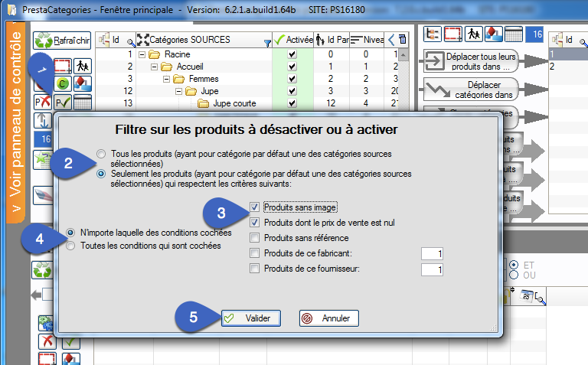The image size is (588, 365).
Task: Collapse the Racine tree node
Action: click(x=142, y=54)
